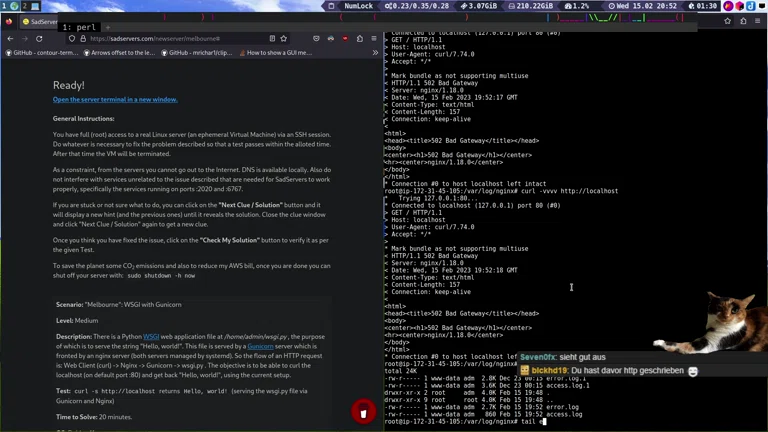This screenshot has height=432, width=768.
Task: Click 'Time to Solve: 20 minutes.' line
Action: [x=94, y=417]
